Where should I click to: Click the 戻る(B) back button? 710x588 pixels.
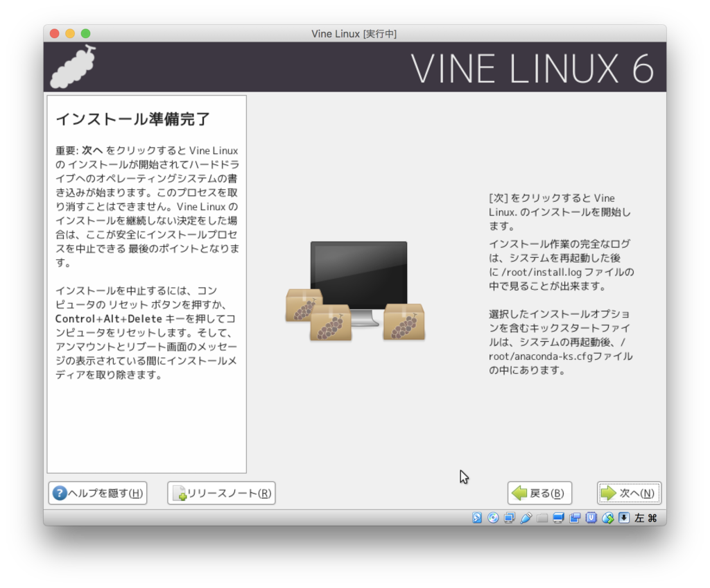[x=539, y=493]
